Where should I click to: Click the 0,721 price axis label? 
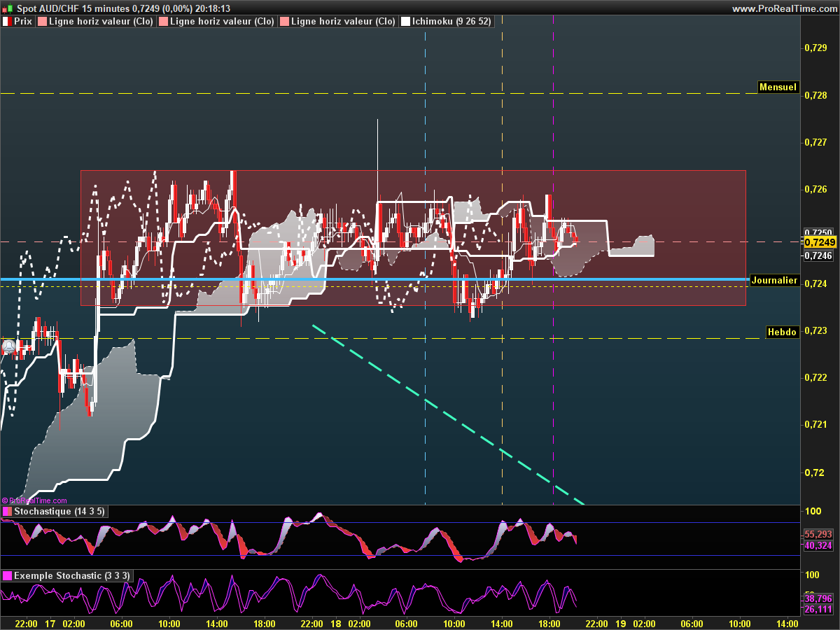pos(816,424)
